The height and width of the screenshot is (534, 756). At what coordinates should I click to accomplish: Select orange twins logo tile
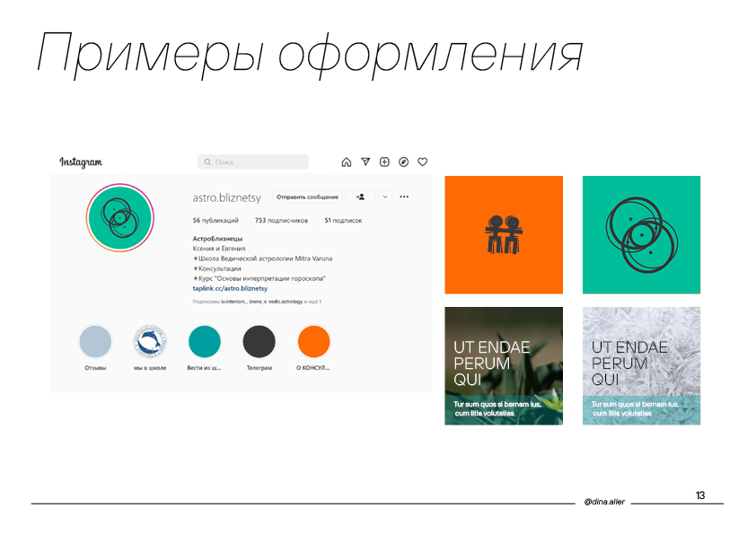click(504, 235)
